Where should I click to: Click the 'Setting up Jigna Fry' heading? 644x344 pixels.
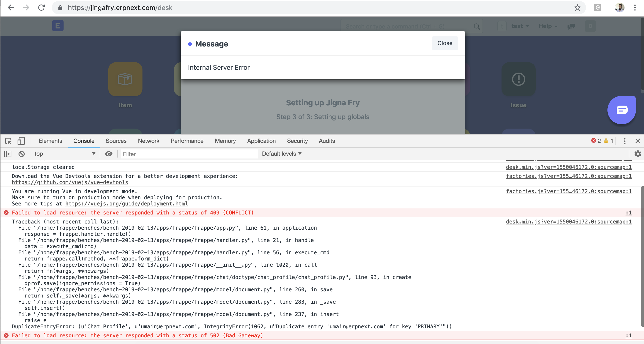[323, 103]
